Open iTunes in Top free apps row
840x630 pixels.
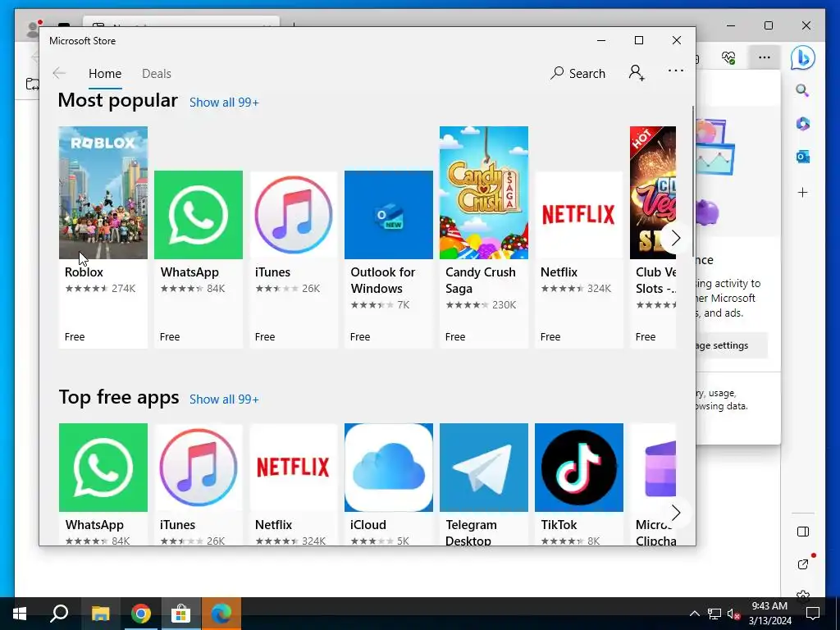point(199,484)
